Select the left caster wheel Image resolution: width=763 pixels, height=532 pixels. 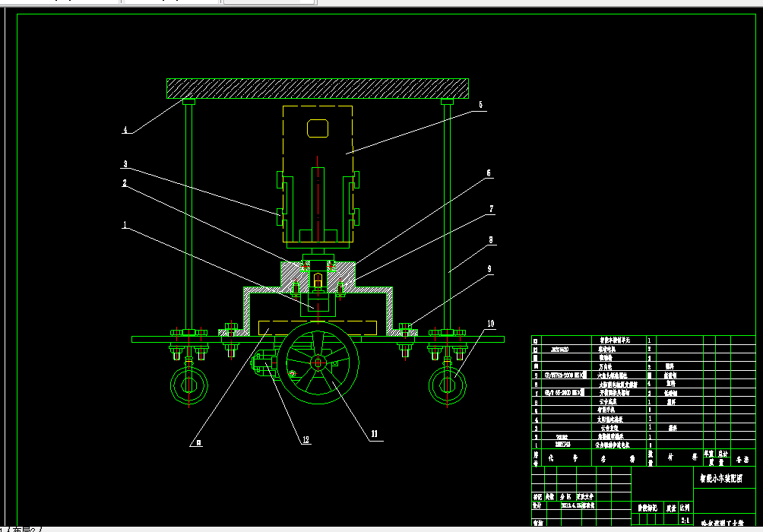click(189, 385)
